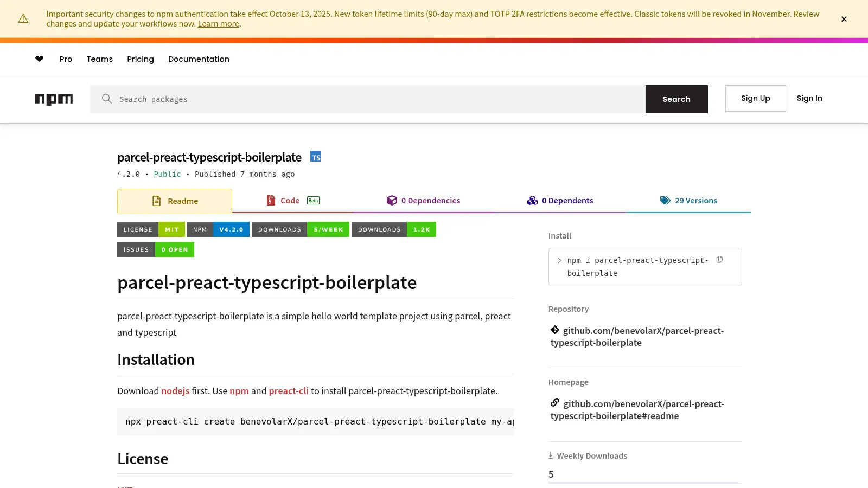This screenshot has height=488, width=868.
Task: Switch to the Code tab
Action: [x=293, y=201]
